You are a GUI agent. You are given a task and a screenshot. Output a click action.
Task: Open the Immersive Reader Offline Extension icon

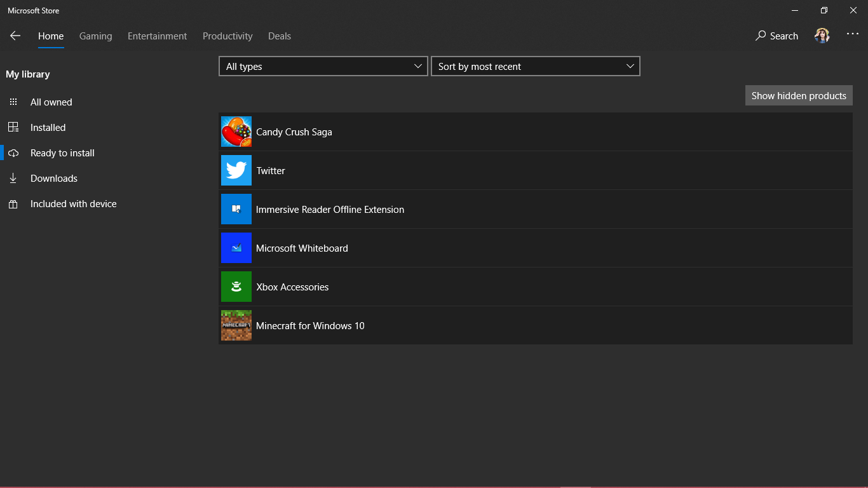(236, 209)
